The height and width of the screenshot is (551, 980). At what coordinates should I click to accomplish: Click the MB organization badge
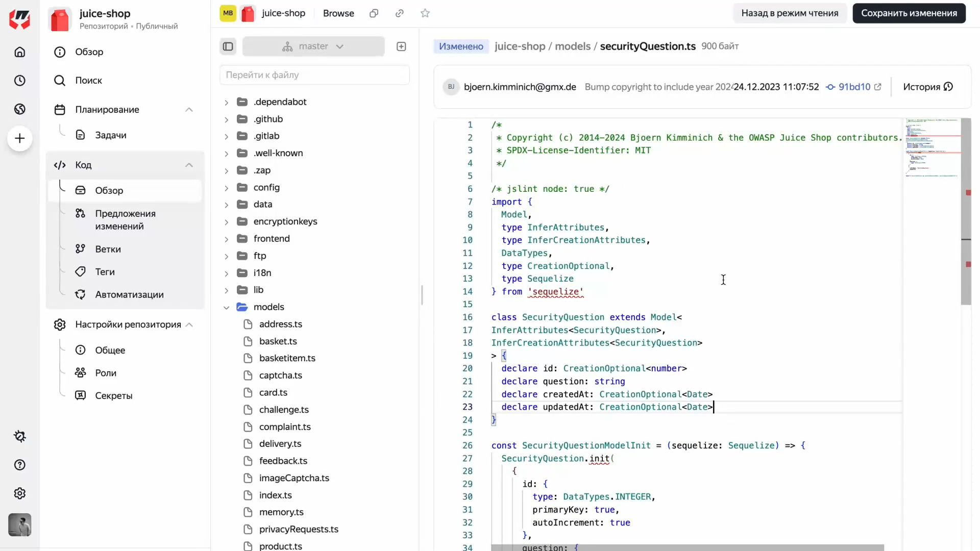(228, 13)
